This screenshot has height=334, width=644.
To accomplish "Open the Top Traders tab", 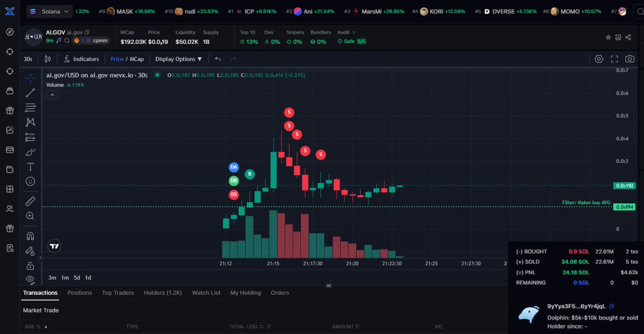I will [118, 293].
